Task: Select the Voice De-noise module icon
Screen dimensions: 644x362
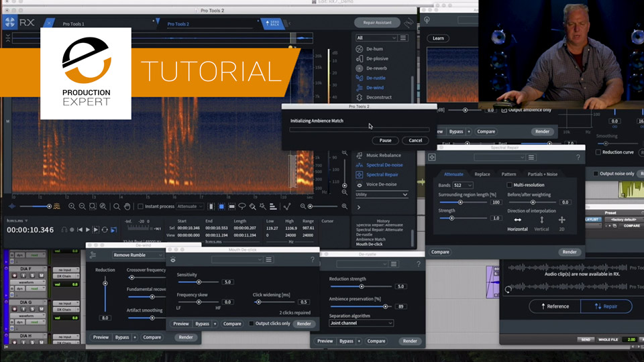Action: [x=360, y=184]
